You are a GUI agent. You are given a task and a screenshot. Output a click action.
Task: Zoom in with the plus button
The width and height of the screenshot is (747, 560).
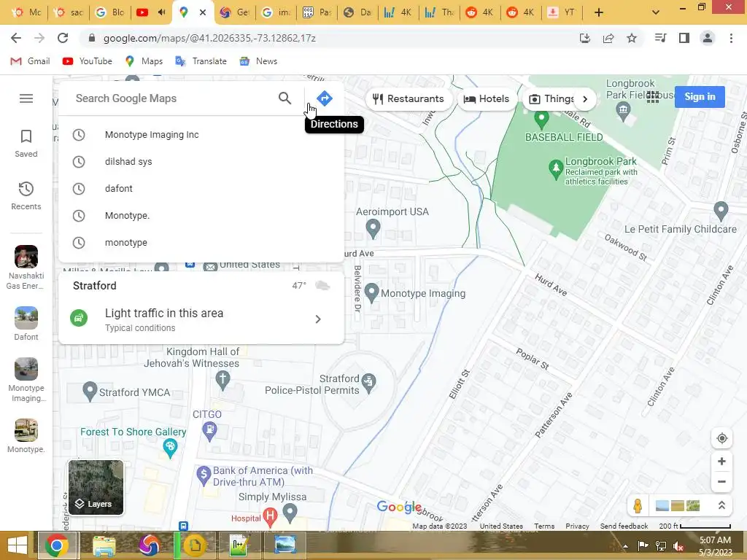pos(721,461)
